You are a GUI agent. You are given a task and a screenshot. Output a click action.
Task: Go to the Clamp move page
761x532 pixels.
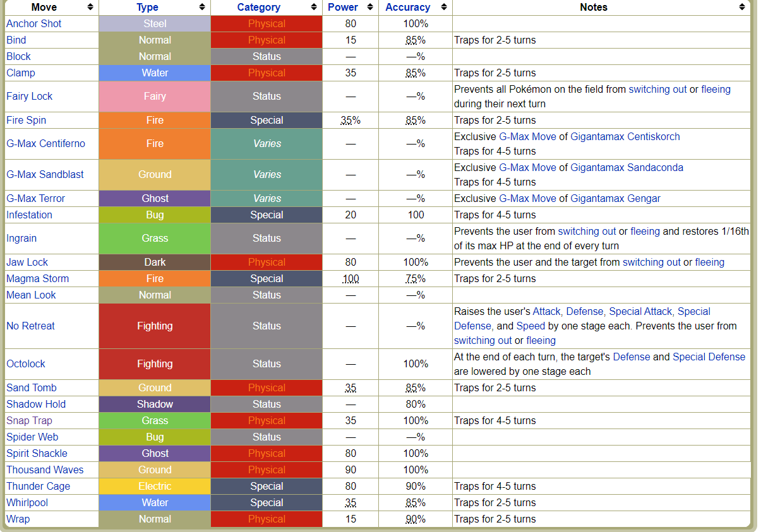[21, 73]
